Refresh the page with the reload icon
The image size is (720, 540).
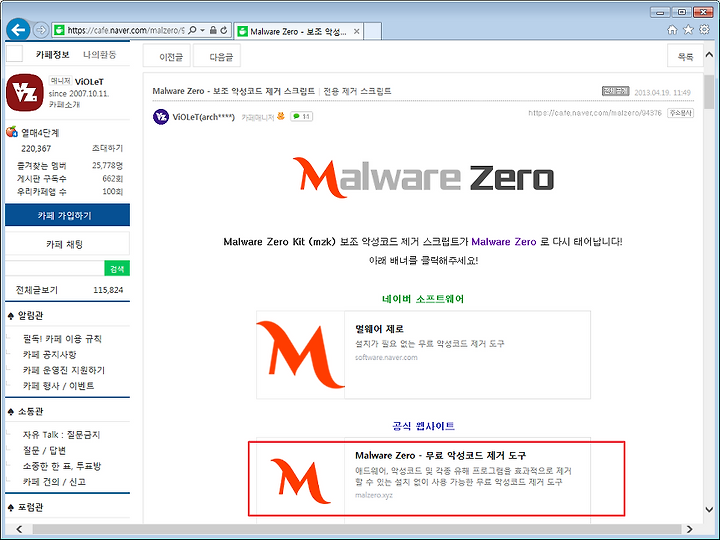point(224,30)
